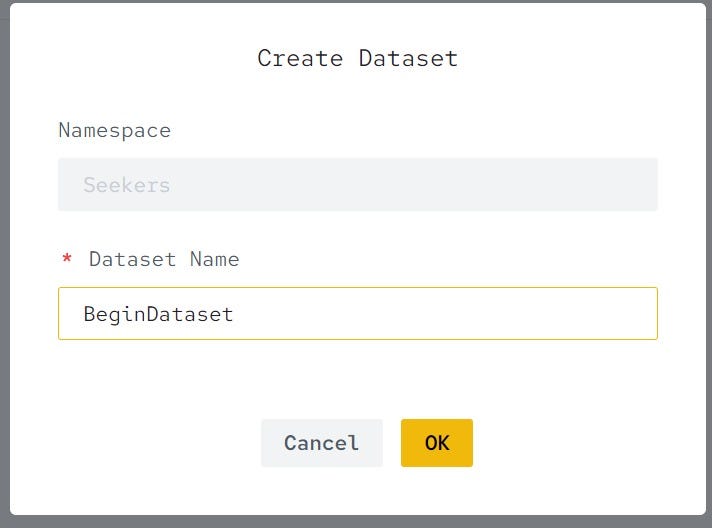Click empty area of Dataset Name box
This screenshot has width=712, height=528.
[x=445, y=313]
